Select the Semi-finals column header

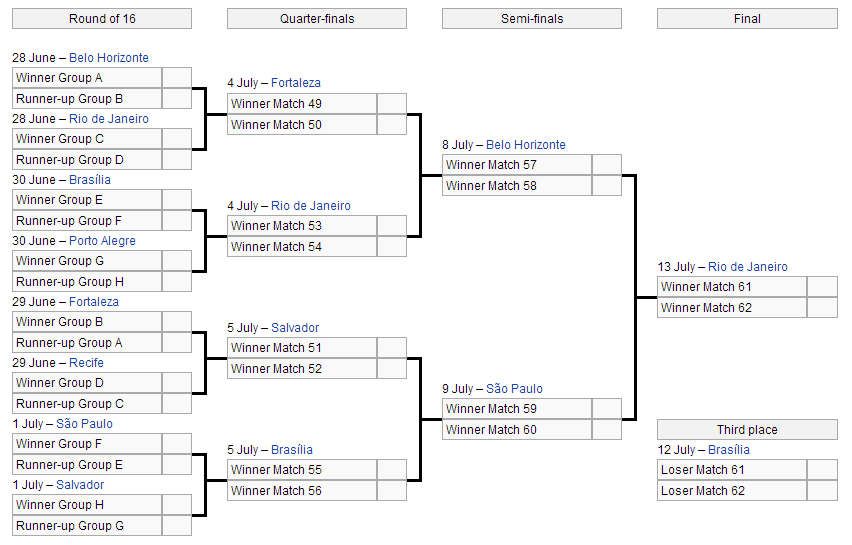pyautogui.click(x=531, y=19)
